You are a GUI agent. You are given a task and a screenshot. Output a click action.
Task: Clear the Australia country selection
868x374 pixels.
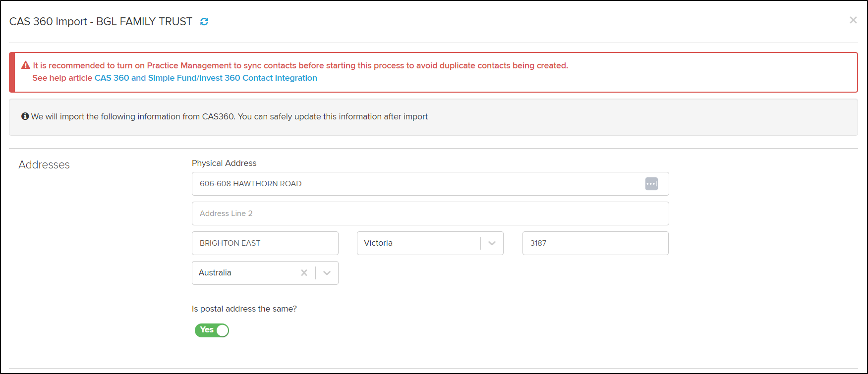[304, 273]
